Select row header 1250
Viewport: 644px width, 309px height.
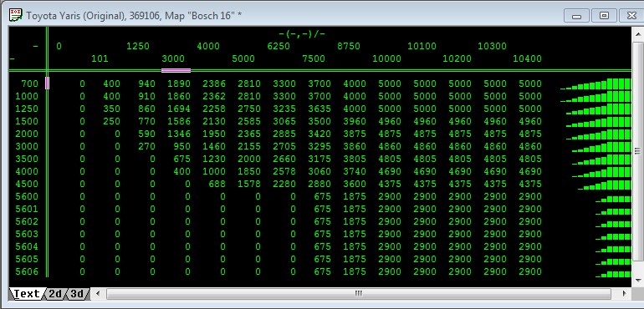(27, 109)
